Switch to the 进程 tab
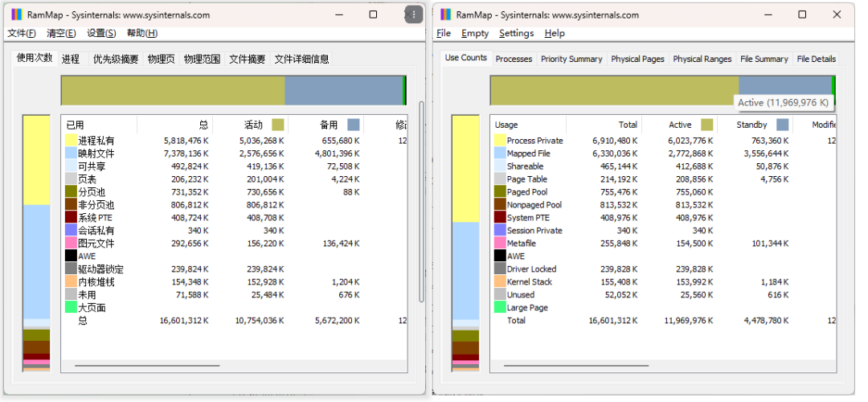This screenshot has width=868, height=402. (x=71, y=59)
